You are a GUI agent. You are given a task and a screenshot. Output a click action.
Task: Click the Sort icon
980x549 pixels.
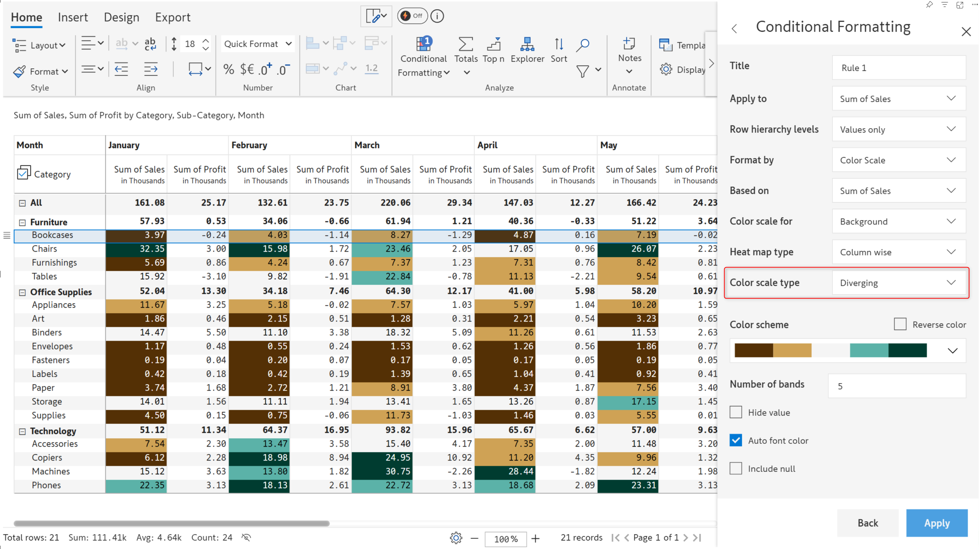pos(559,50)
